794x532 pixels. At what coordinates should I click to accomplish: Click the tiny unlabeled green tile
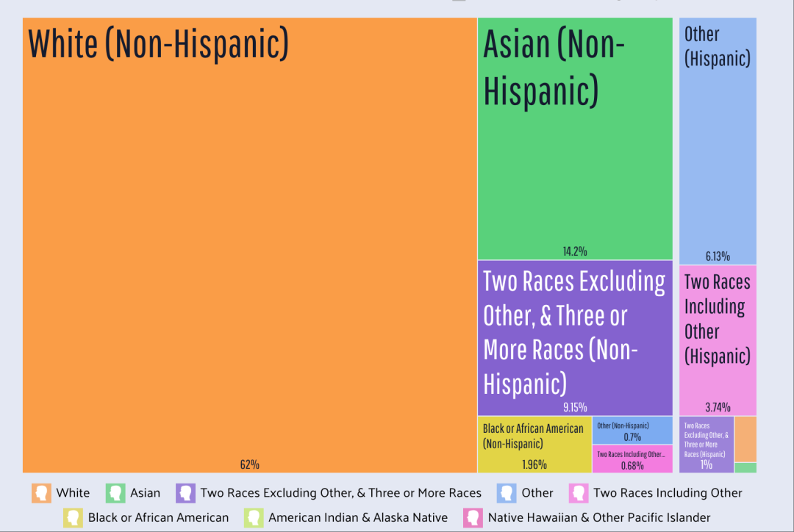[x=745, y=467]
